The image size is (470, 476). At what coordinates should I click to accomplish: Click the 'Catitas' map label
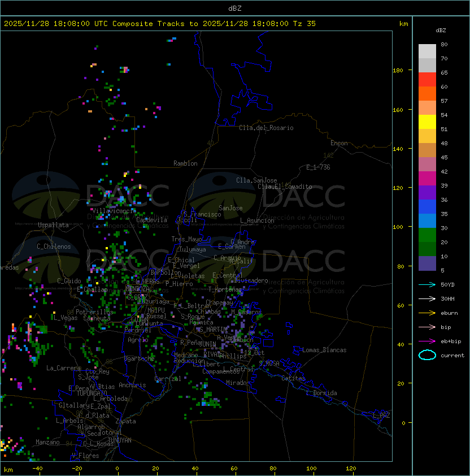pyautogui.click(x=293, y=378)
